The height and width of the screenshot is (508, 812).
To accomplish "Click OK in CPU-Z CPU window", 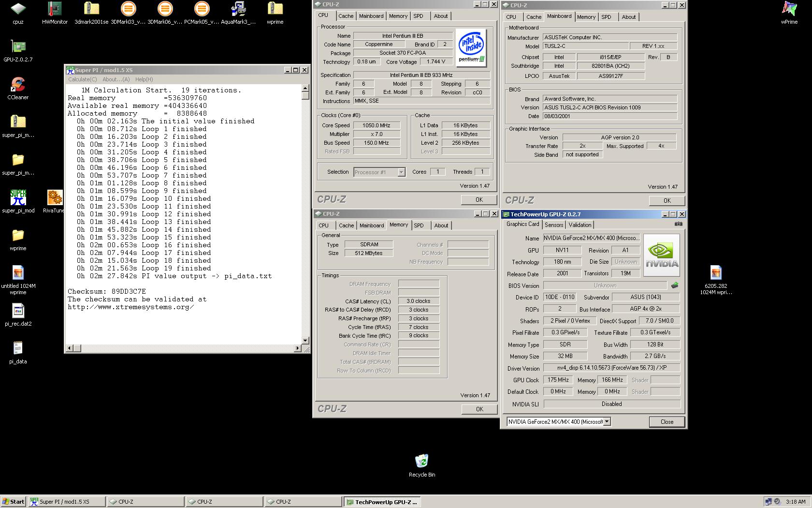I will pyautogui.click(x=479, y=200).
